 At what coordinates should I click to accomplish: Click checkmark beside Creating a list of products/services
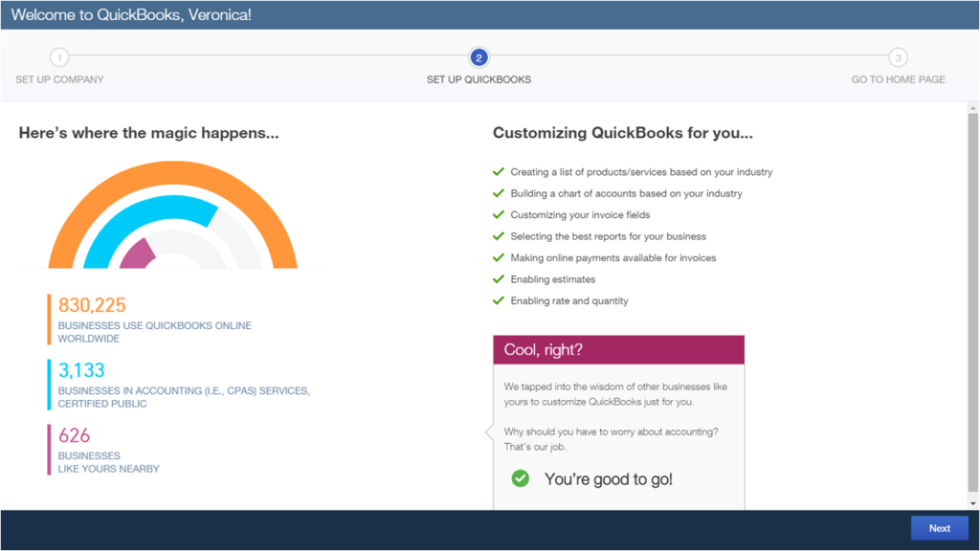pos(498,172)
